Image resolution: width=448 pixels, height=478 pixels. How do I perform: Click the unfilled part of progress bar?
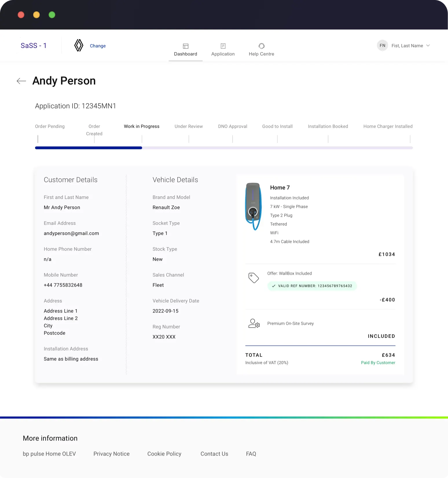[x=277, y=148]
